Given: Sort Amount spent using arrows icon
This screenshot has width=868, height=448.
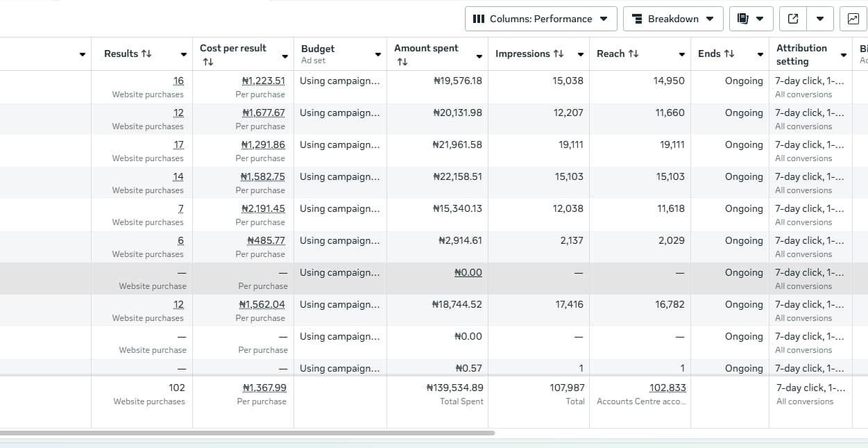Looking at the screenshot, I should (x=402, y=62).
